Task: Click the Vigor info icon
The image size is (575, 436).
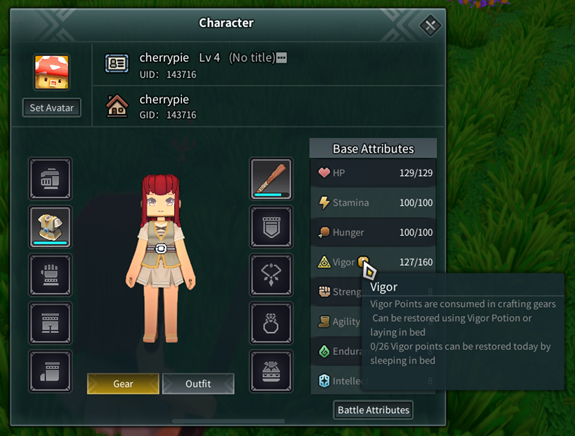Action: (363, 261)
